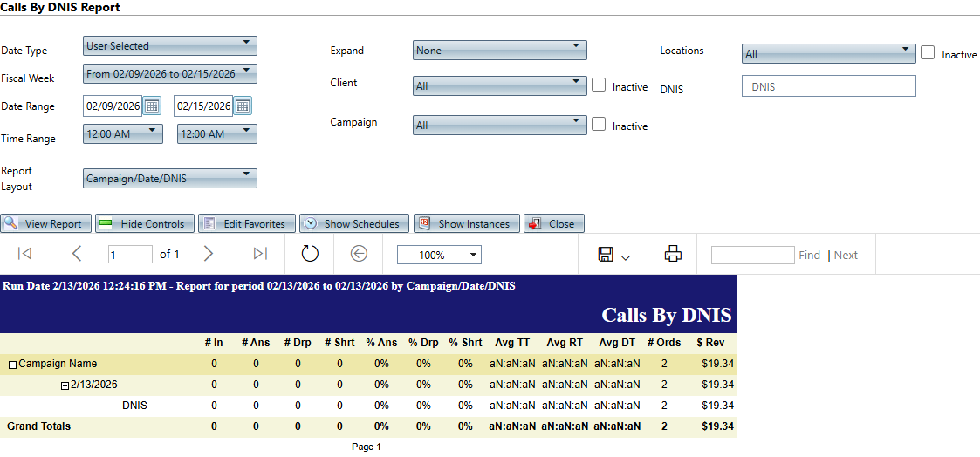Collapse the Campaign Name row

click(12, 365)
